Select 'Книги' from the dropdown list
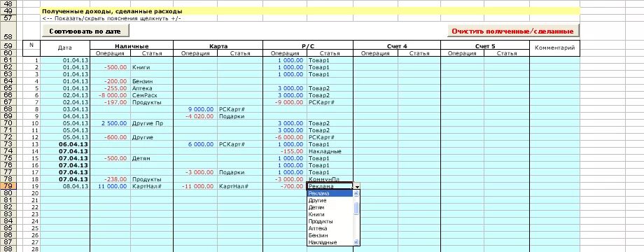 click(x=330, y=214)
